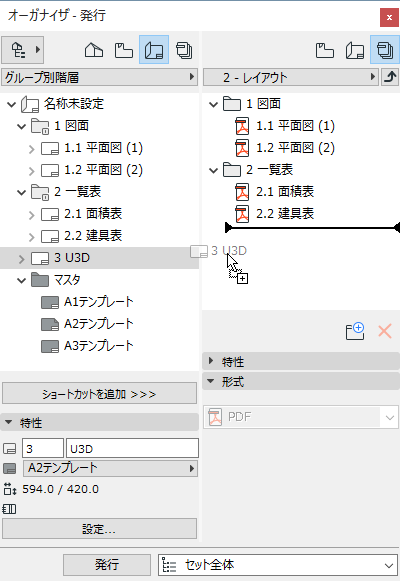Click 設定... button
Image resolution: width=400 pixels, height=581 pixels.
99,529
